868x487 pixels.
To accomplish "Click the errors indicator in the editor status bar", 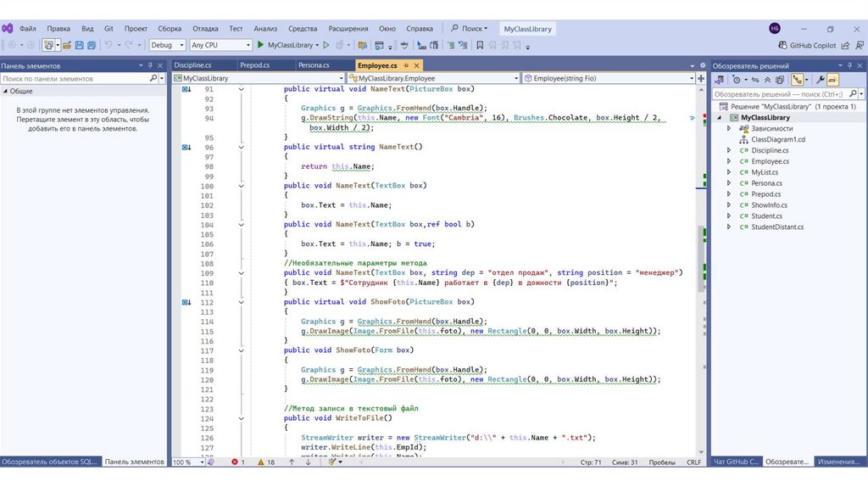I will click(238, 462).
